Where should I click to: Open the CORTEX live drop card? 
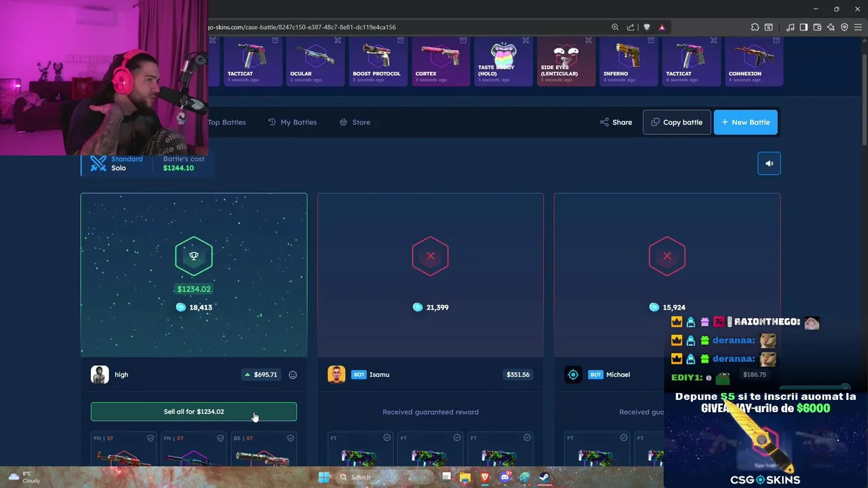click(x=440, y=62)
